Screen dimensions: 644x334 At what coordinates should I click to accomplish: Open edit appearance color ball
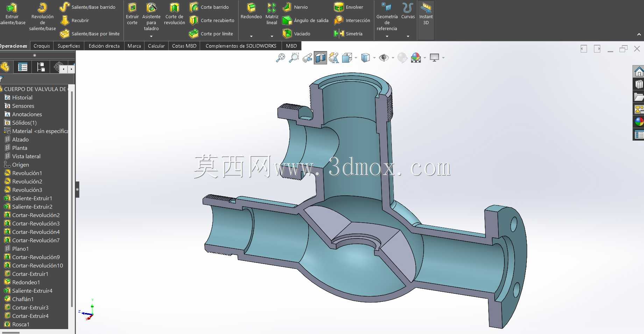(x=402, y=58)
